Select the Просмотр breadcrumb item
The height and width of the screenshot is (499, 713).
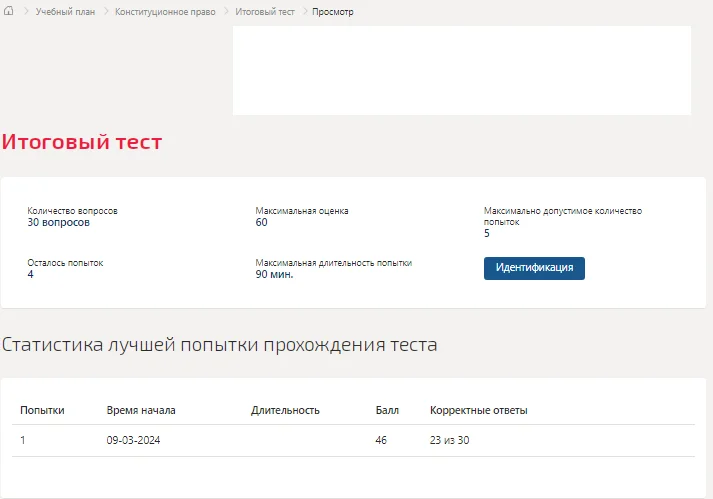tap(332, 12)
